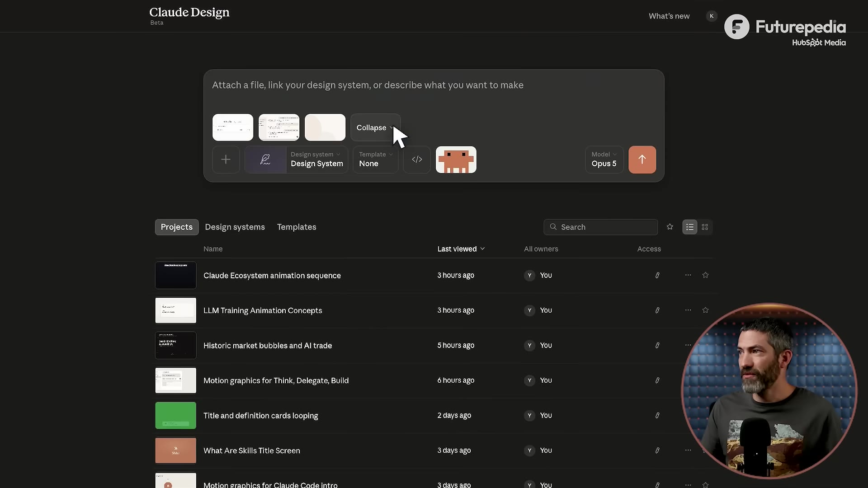The width and height of the screenshot is (868, 488).
Task: Open the Model Opus 5 dropdown
Action: point(604,160)
